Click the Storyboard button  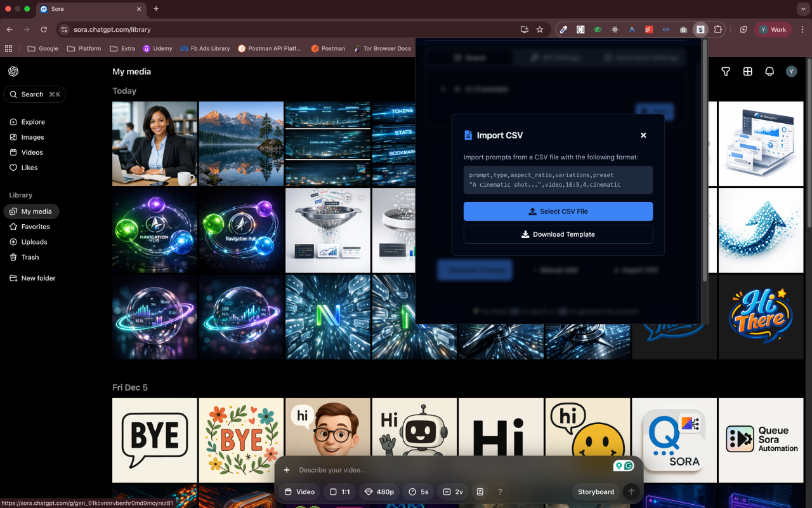coord(596,492)
